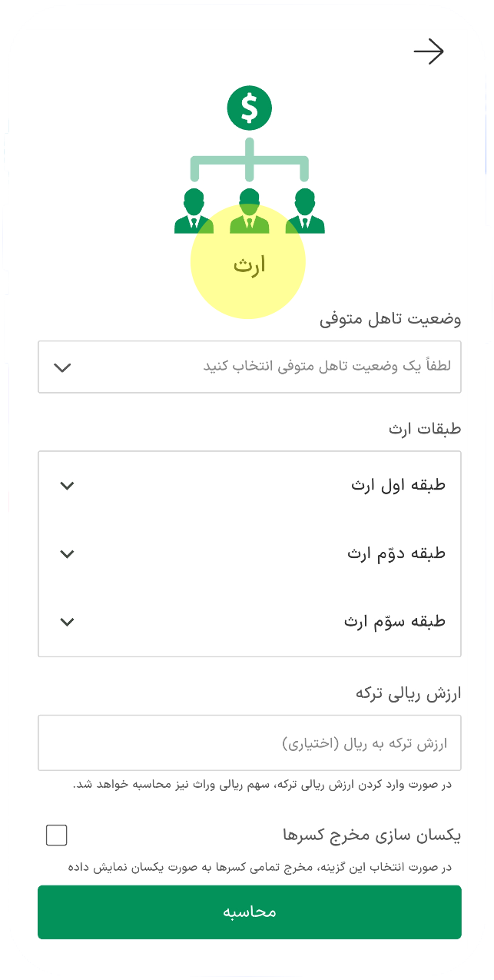Click chevron beside طبقه سوّم ارث
This screenshot has height=980, width=494.
(x=67, y=622)
